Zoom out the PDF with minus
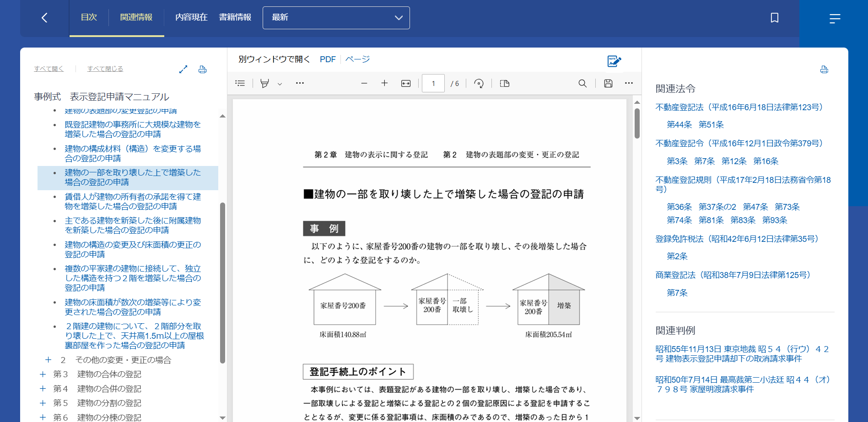 tap(364, 83)
